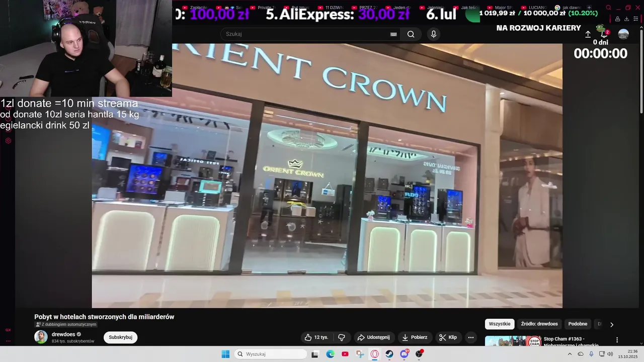Open the on-screen keyboard in search box
Viewport: 644px width, 362px height.
click(393, 34)
